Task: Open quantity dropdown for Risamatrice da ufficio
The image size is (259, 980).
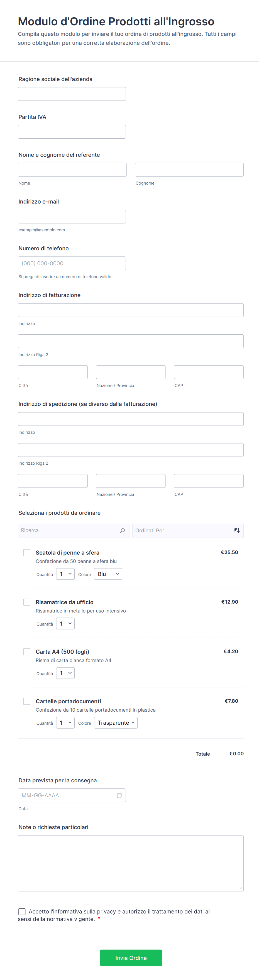Action: [65, 623]
